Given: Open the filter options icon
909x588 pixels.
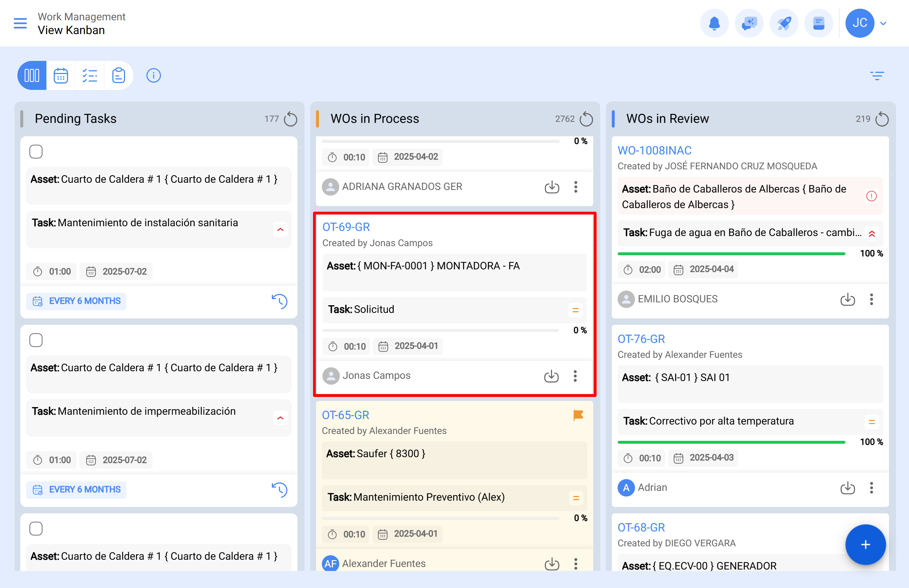Looking at the screenshot, I should (x=877, y=76).
